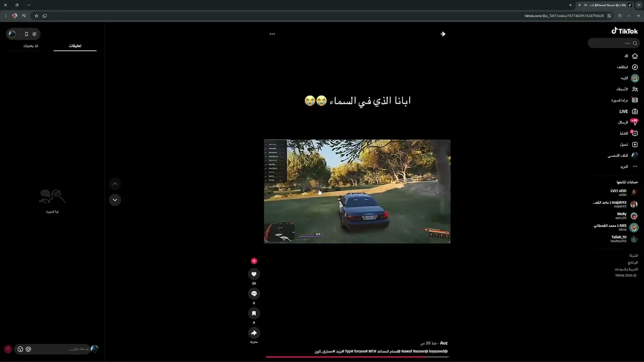Screen dimensions: 644x362
Task: Click the phone icon in top-left pill
Action: [26, 34]
